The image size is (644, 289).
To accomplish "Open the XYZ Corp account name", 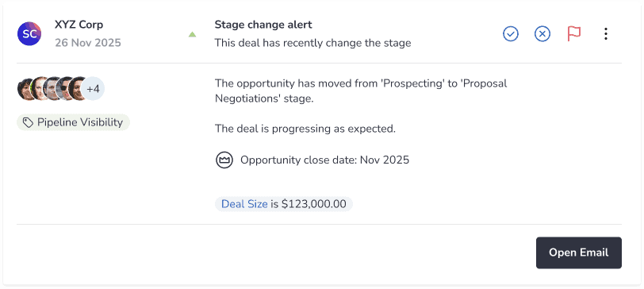I will pos(79,25).
